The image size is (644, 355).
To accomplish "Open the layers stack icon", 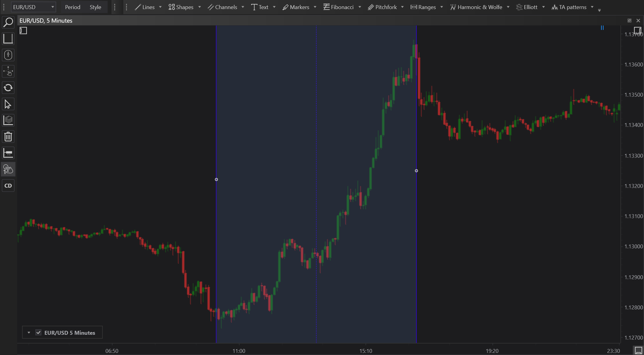I will click(x=8, y=121).
